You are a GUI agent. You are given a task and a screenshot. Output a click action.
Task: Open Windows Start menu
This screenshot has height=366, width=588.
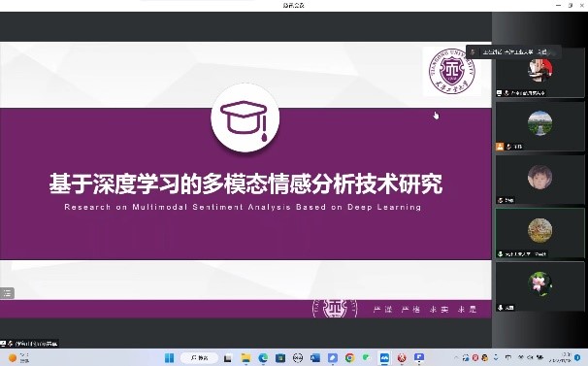pyautogui.click(x=169, y=357)
